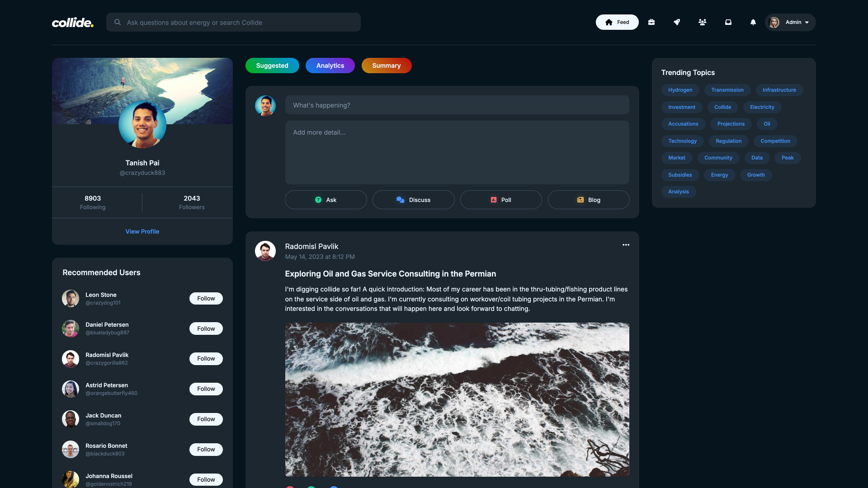
Task: Open the rocket icon in navbar
Action: pyautogui.click(x=677, y=22)
